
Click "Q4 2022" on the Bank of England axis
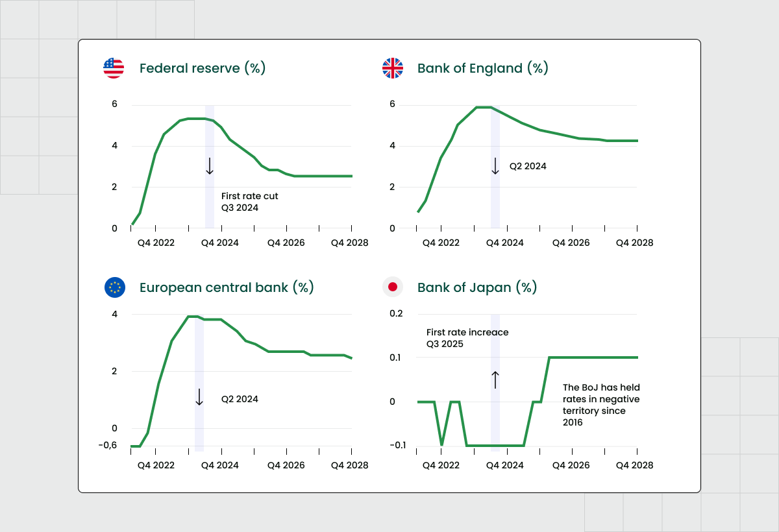click(x=441, y=243)
